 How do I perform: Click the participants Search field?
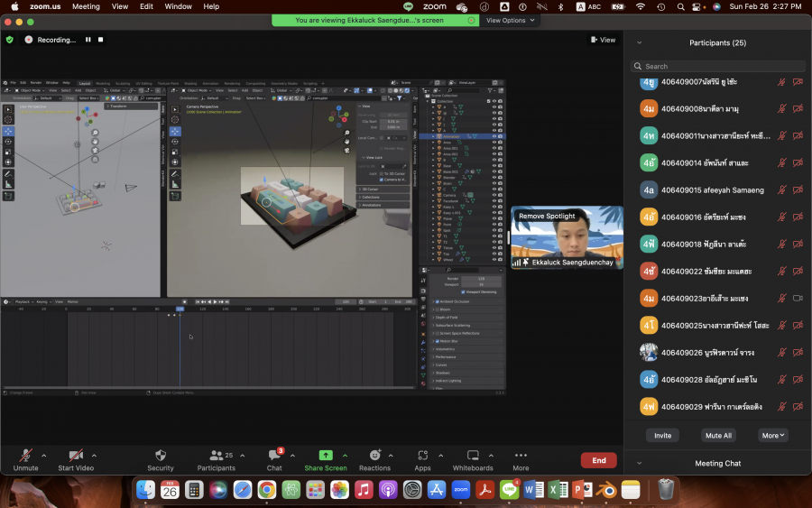pyautogui.click(x=718, y=66)
